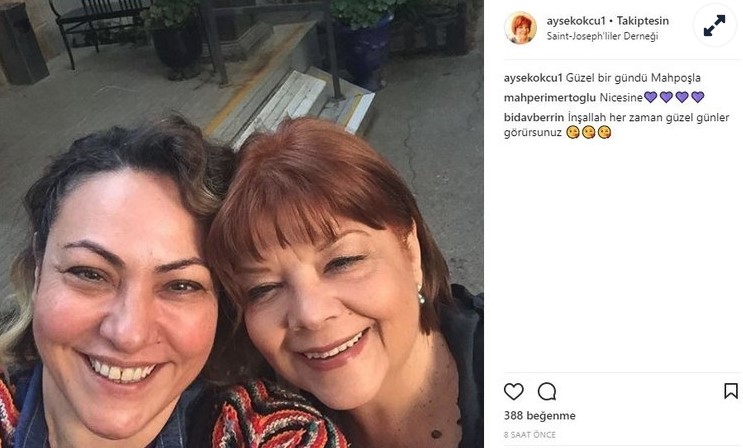Screen dimensions: 743x448
Task: Open the comment speech bubble icon
Action: tap(546, 392)
